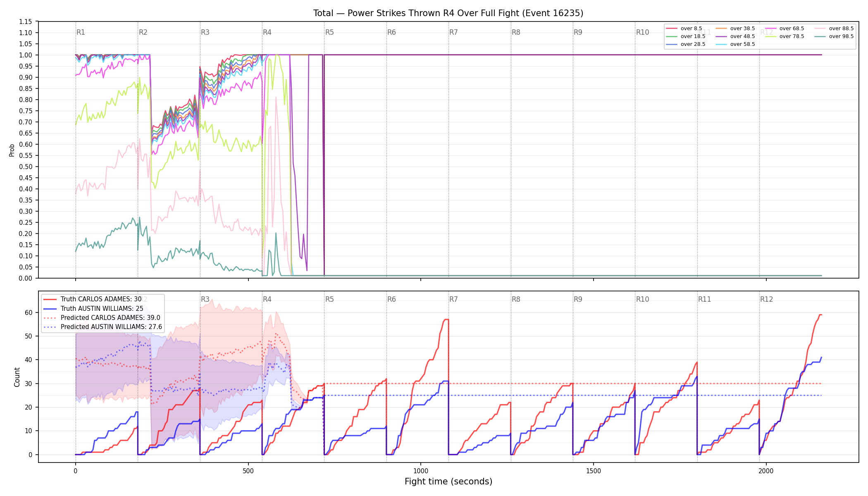This screenshot has width=868, height=496.
Task: Click the 'Prob' y-axis label
Action: [12, 150]
